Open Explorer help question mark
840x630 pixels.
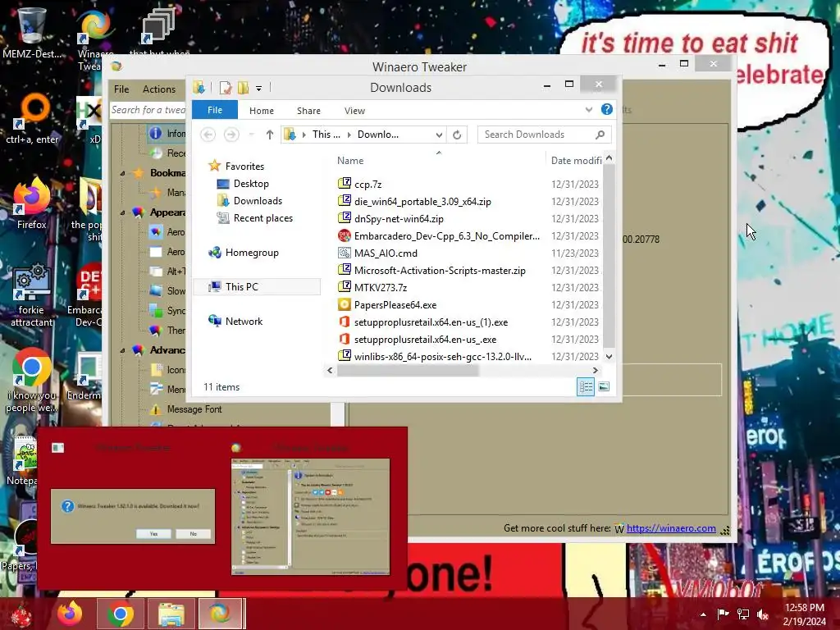pos(606,109)
